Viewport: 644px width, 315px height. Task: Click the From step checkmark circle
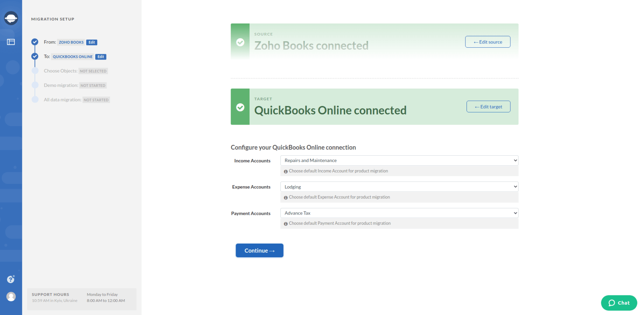[x=35, y=42]
